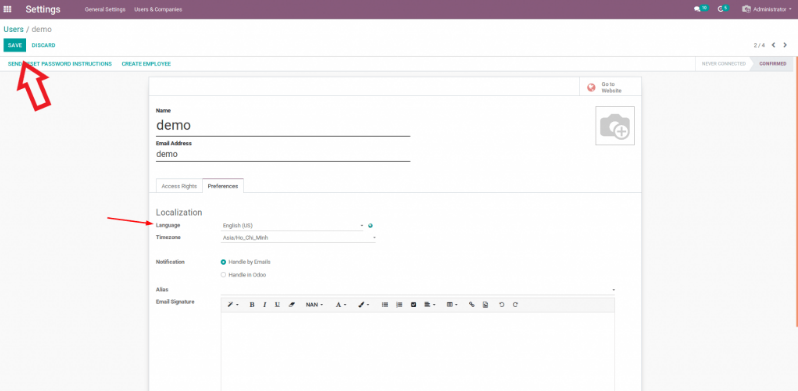Open the Timezone dropdown
This screenshot has width=798, height=391.
298,237
